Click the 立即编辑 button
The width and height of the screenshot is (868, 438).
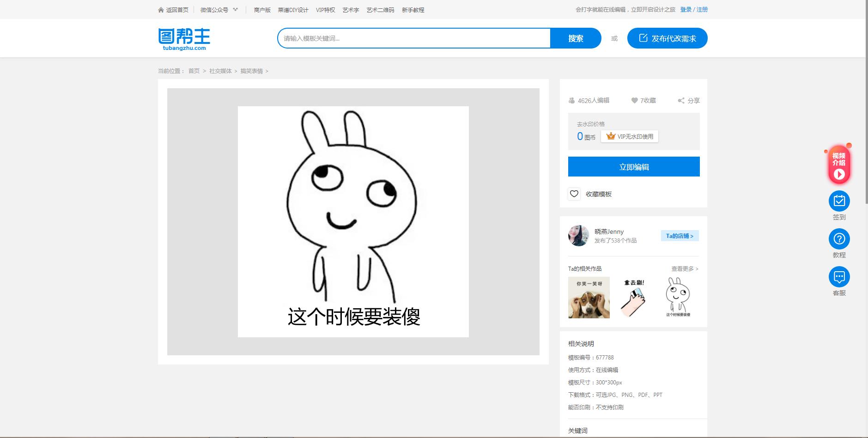(x=633, y=166)
